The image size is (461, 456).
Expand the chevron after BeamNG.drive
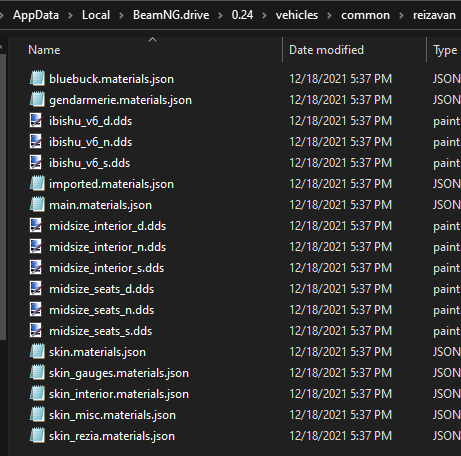[220, 15]
